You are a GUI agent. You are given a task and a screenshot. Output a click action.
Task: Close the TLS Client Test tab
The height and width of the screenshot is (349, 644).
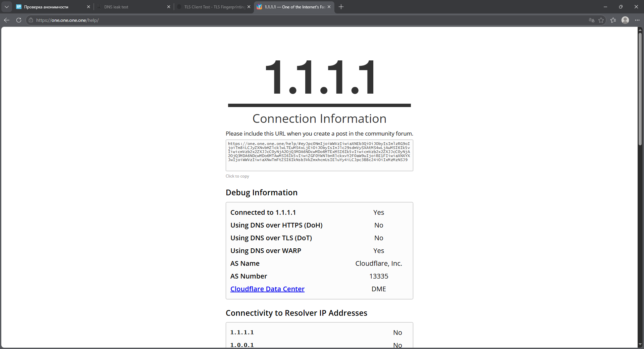[x=249, y=7]
